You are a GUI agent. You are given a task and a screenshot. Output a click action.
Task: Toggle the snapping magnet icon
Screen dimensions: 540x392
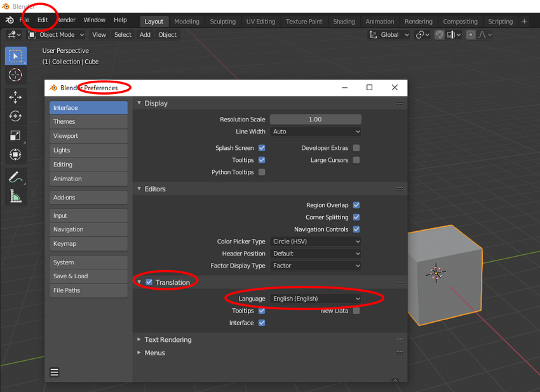tap(439, 35)
